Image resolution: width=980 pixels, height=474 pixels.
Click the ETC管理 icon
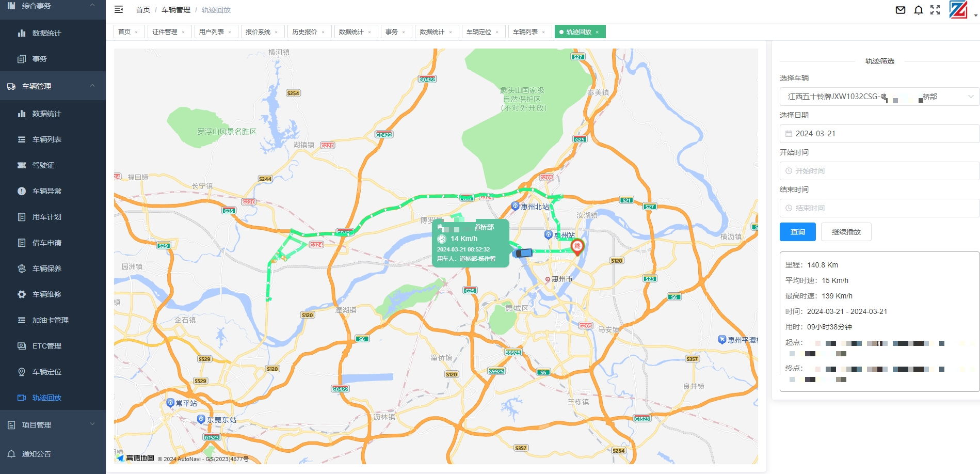coord(22,346)
